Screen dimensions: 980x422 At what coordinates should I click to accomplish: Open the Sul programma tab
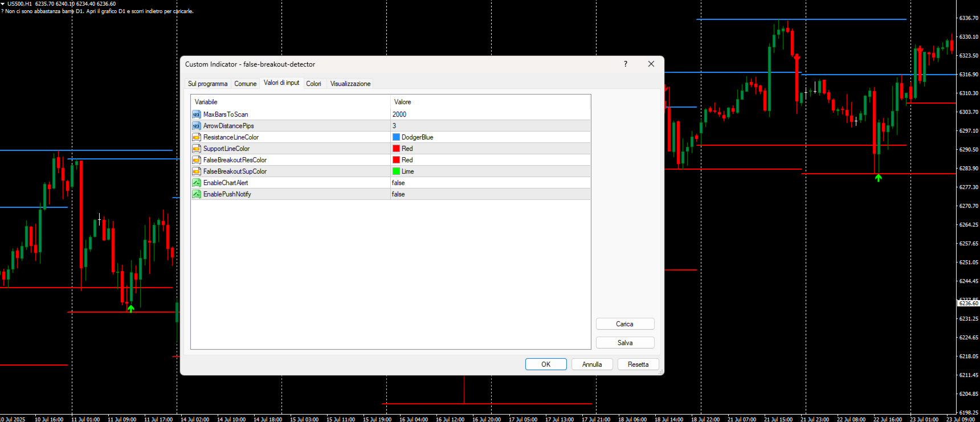click(207, 84)
